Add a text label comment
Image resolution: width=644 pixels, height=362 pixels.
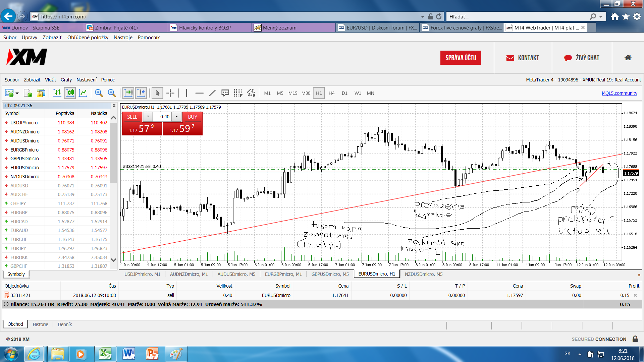[225, 93]
